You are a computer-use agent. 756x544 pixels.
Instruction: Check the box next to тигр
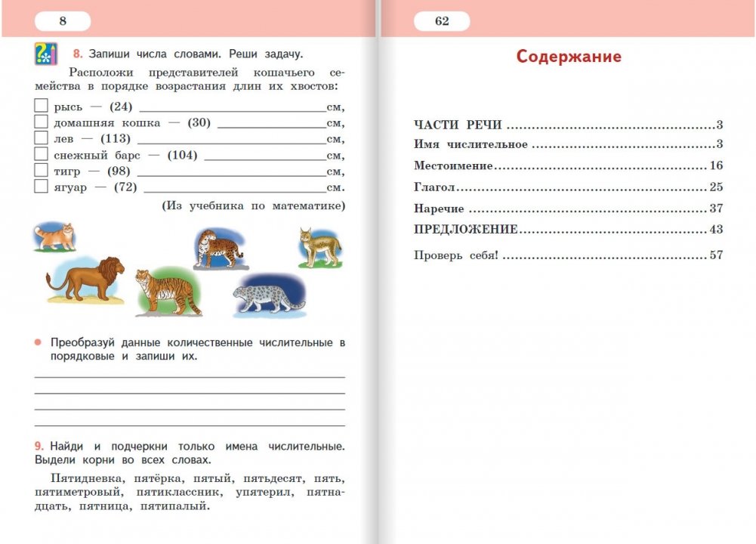42,171
